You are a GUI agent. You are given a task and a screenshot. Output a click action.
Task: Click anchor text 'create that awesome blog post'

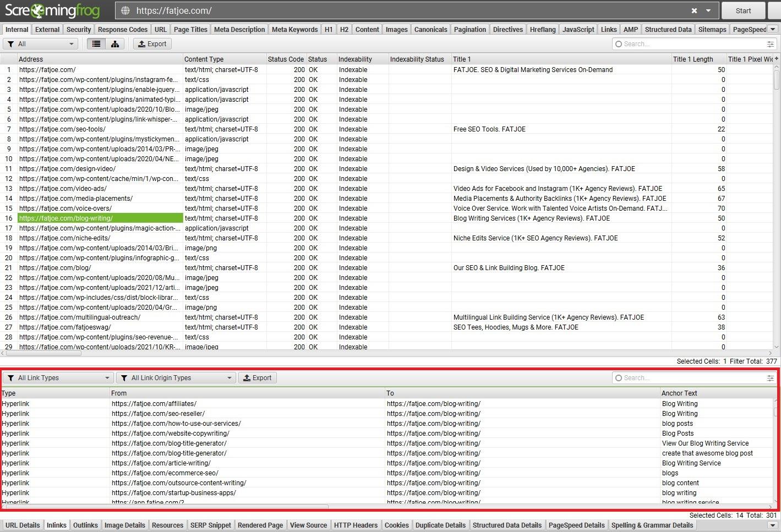tap(707, 453)
